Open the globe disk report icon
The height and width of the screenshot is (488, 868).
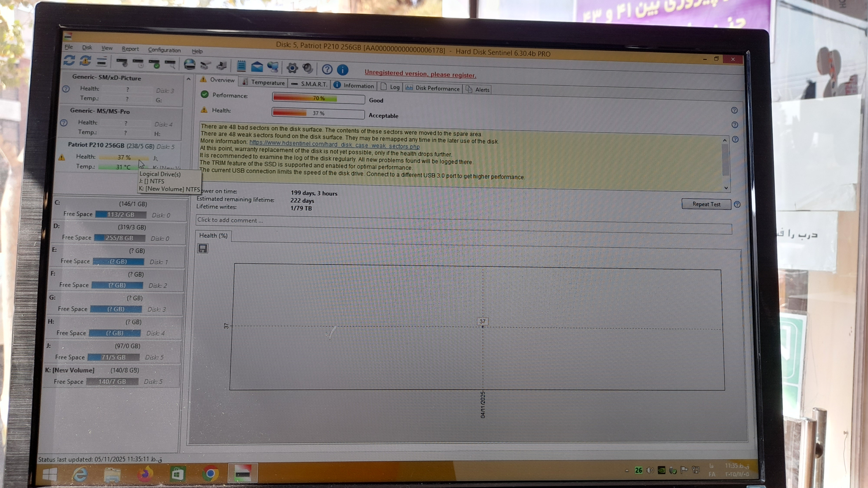(x=190, y=64)
